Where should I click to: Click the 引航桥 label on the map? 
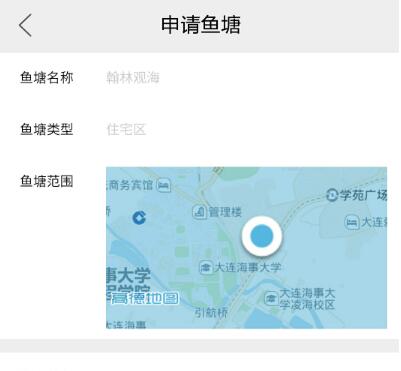coord(211,313)
